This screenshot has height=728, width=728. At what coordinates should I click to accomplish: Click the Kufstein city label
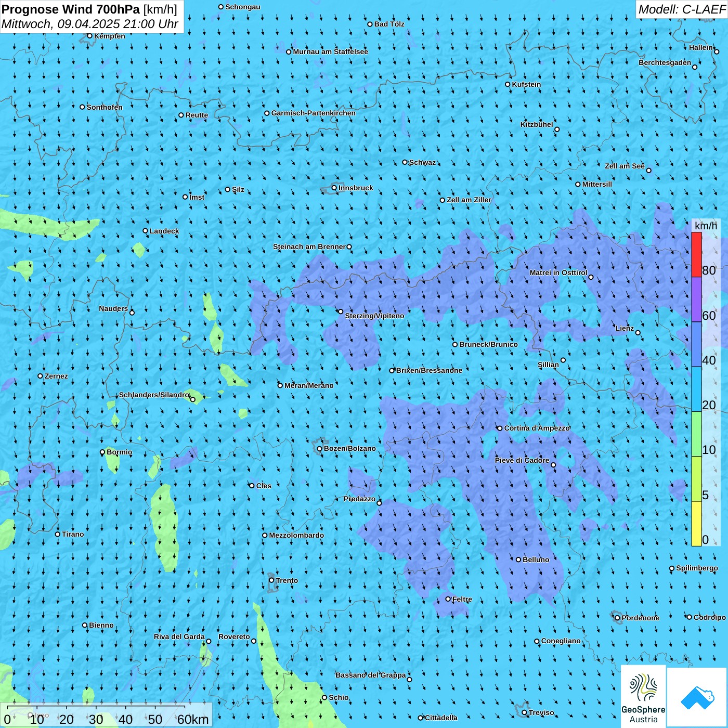[x=526, y=84]
